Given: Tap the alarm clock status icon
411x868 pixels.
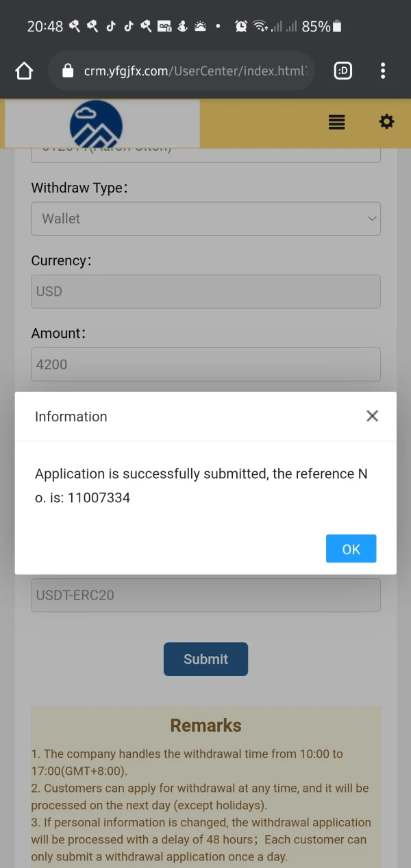Looking at the screenshot, I should 241,27.
